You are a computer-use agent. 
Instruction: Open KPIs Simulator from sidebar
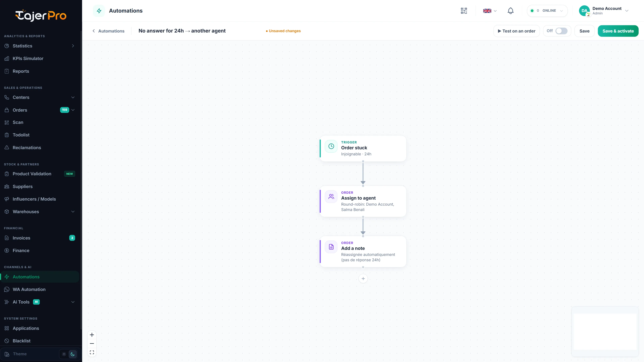[40, 58]
